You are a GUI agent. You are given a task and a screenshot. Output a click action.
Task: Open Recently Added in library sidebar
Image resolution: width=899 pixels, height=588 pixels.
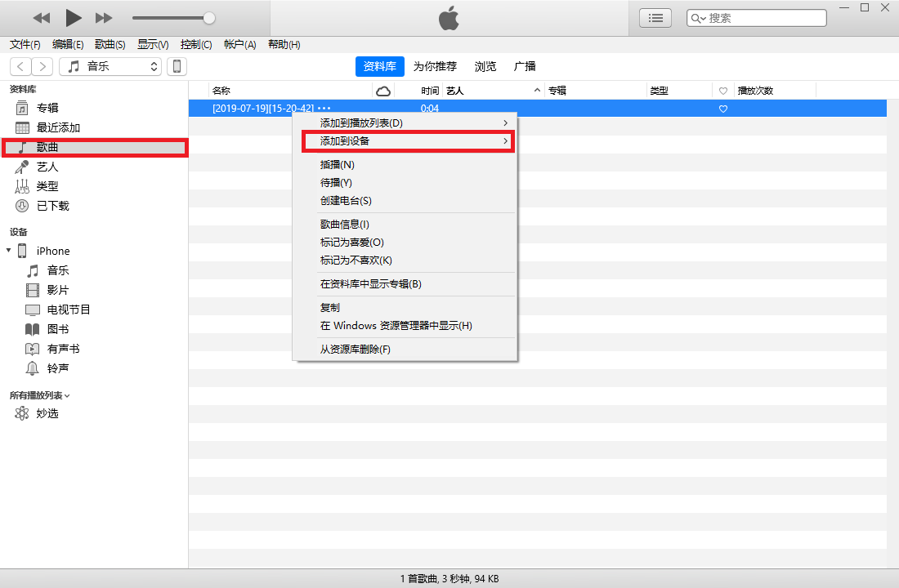[58, 127]
